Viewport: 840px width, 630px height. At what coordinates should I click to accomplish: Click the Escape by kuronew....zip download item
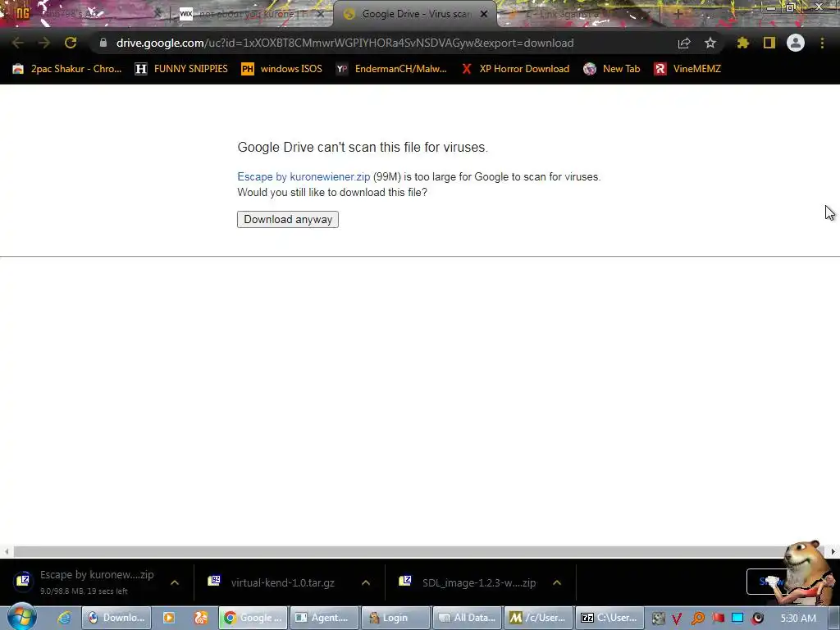click(85, 582)
